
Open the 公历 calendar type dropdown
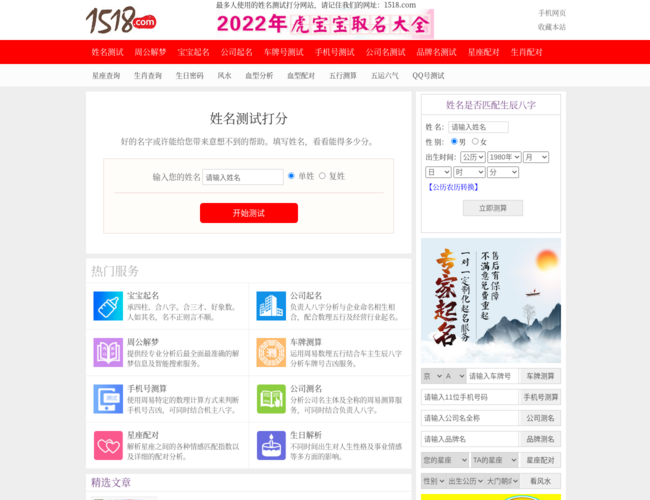[473, 157]
